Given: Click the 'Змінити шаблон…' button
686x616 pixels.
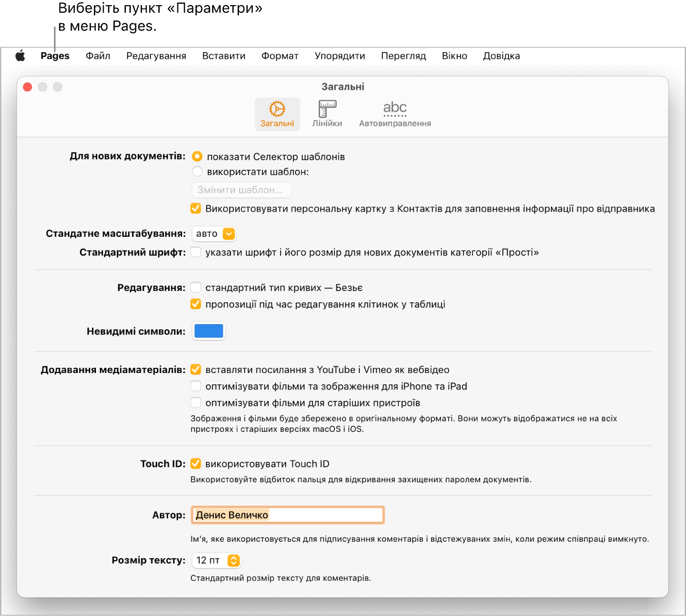Looking at the screenshot, I should [x=241, y=190].
